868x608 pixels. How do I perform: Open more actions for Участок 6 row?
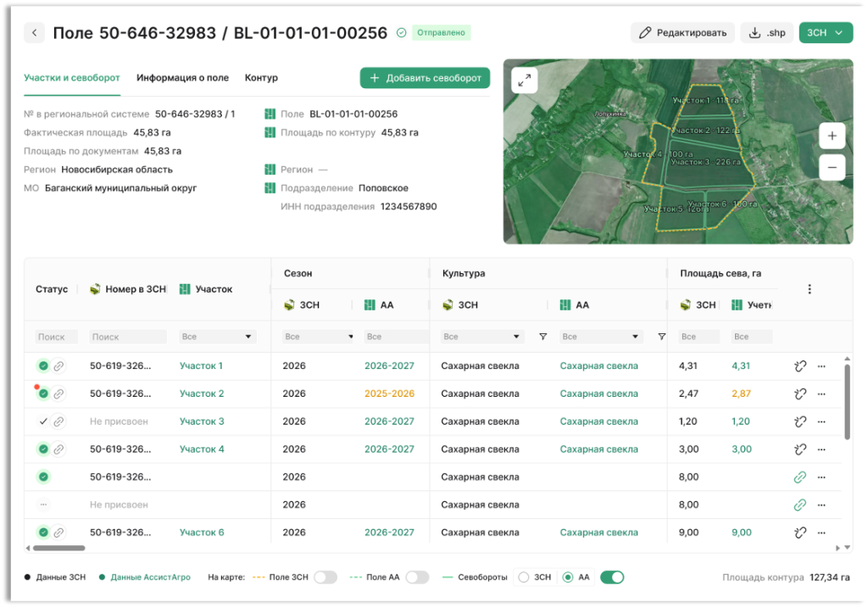point(821,533)
